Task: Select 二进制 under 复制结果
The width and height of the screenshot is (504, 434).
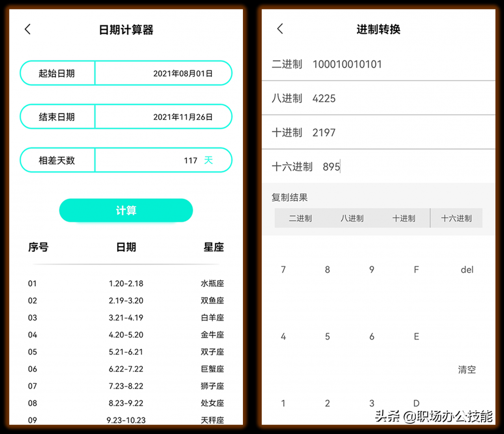Action: pyautogui.click(x=300, y=218)
